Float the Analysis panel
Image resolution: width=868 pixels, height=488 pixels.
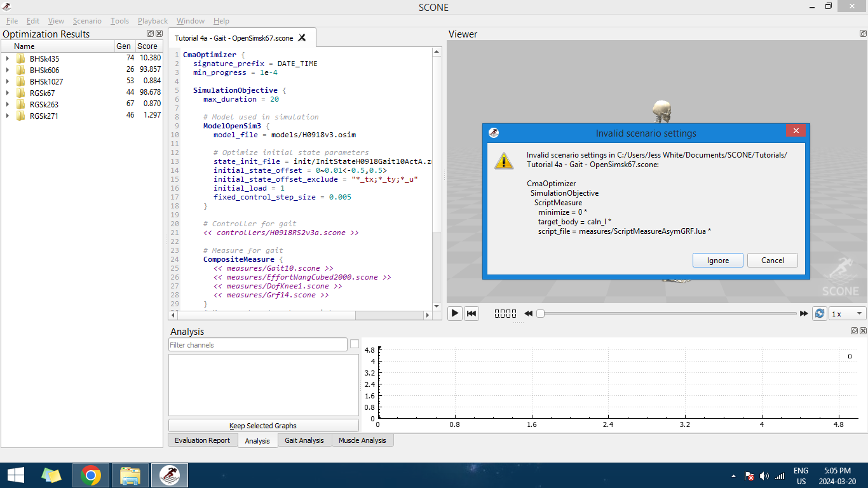click(855, 331)
